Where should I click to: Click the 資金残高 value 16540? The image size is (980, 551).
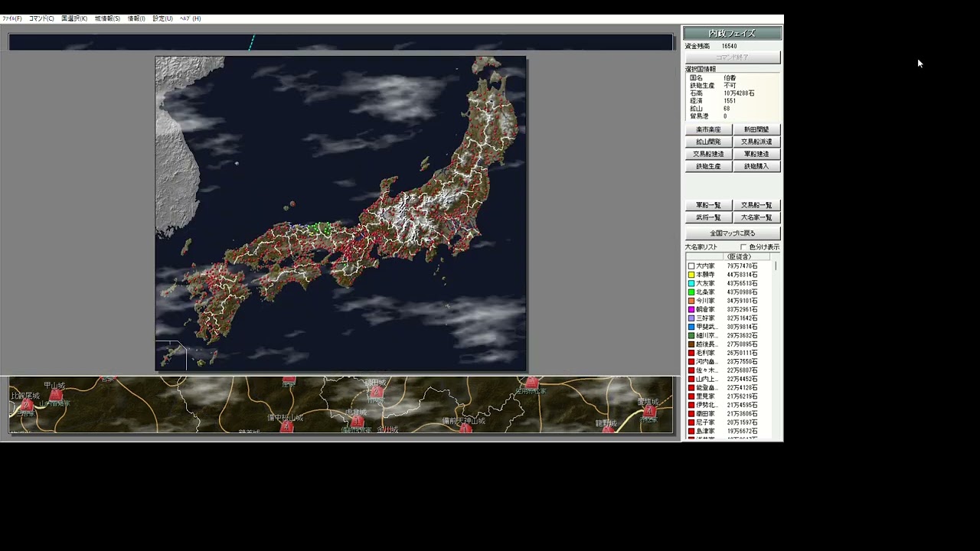click(729, 46)
